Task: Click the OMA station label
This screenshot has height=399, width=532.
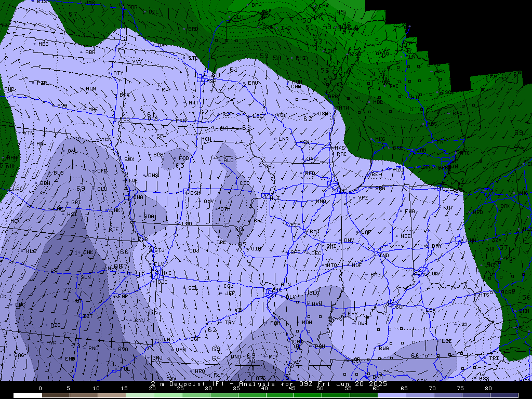Action: 138,197
